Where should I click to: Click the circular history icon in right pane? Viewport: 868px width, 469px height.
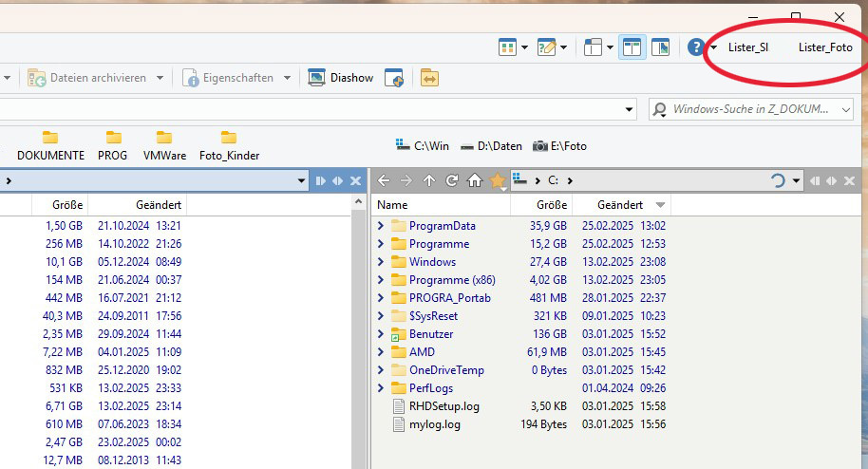(778, 180)
